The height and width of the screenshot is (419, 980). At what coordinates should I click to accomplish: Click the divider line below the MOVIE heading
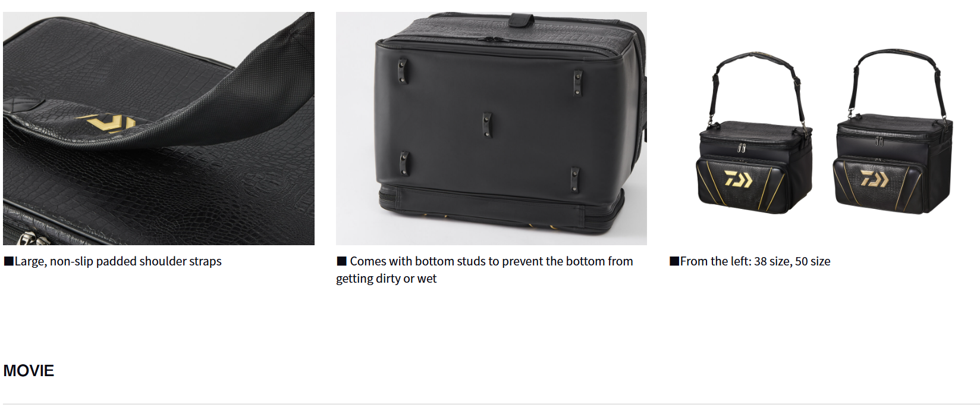point(491,404)
